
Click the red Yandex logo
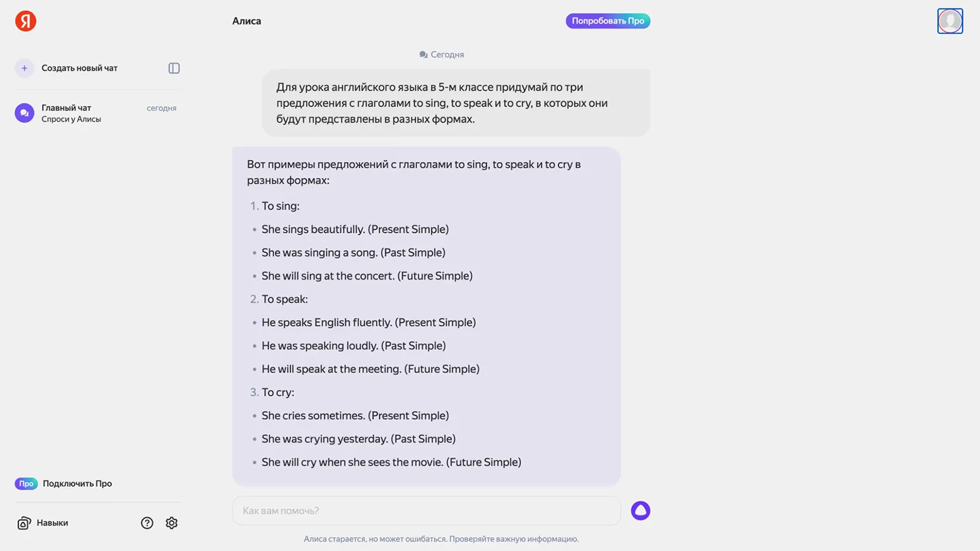25,21
